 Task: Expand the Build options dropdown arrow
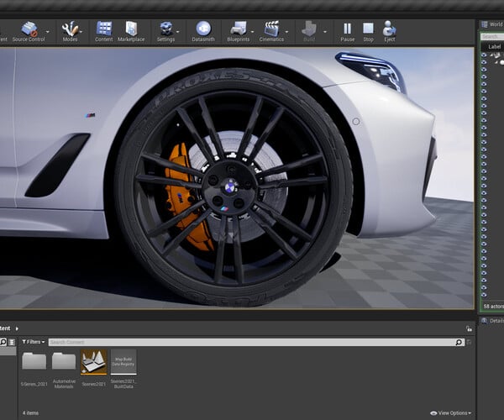pyautogui.click(x=325, y=32)
